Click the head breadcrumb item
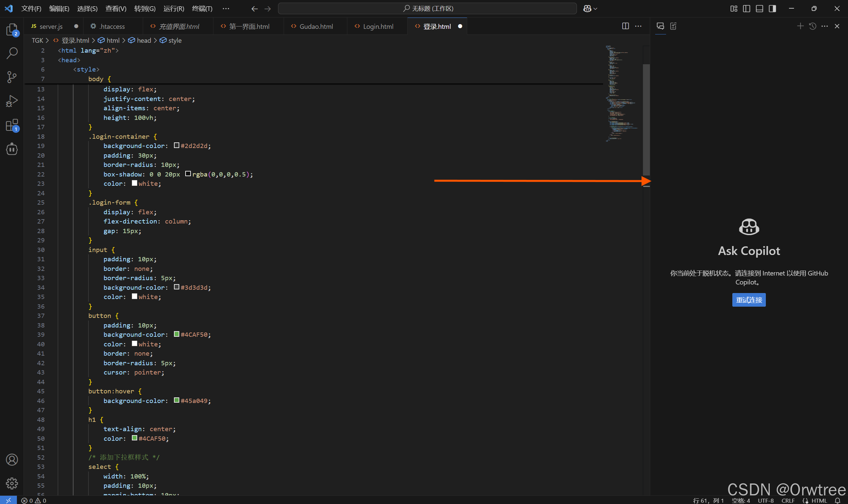Screen dimensions: 848x504 click(144, 40)
